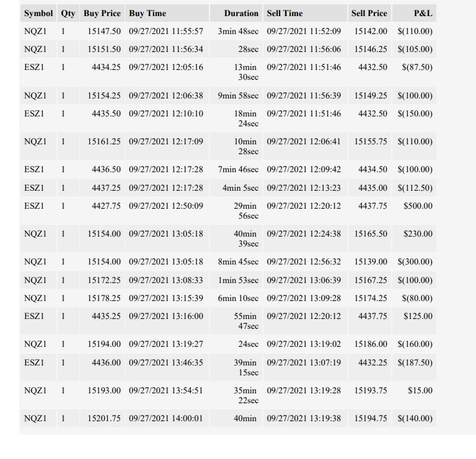Click the $15.00 P&L cell

point(414,395)
